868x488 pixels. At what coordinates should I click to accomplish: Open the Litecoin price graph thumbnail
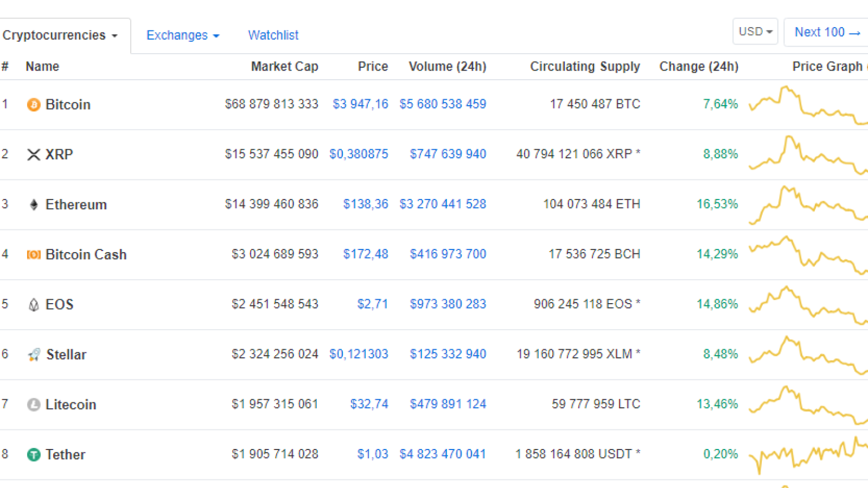pyautogui.click(x=808, y=404)
